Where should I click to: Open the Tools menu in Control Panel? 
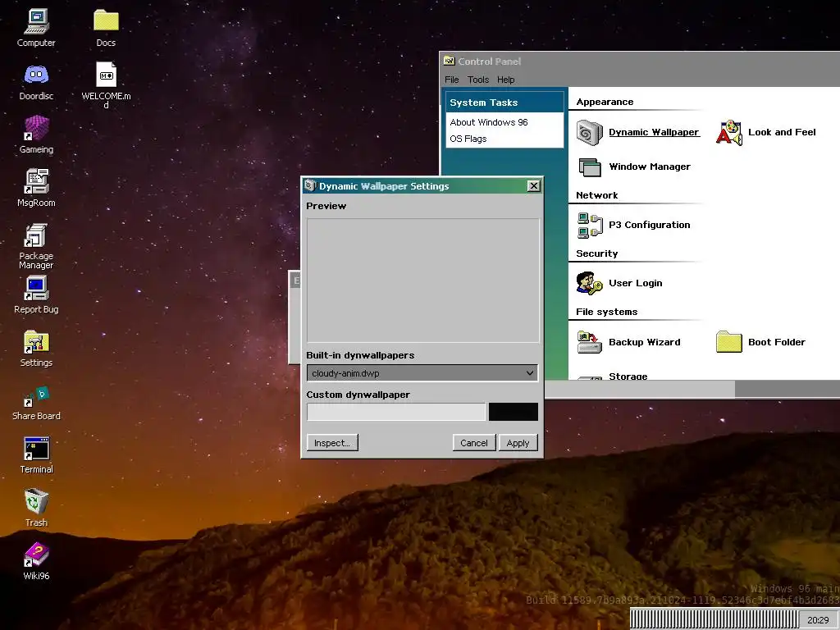pyautogui.click(x=478, y=80)
